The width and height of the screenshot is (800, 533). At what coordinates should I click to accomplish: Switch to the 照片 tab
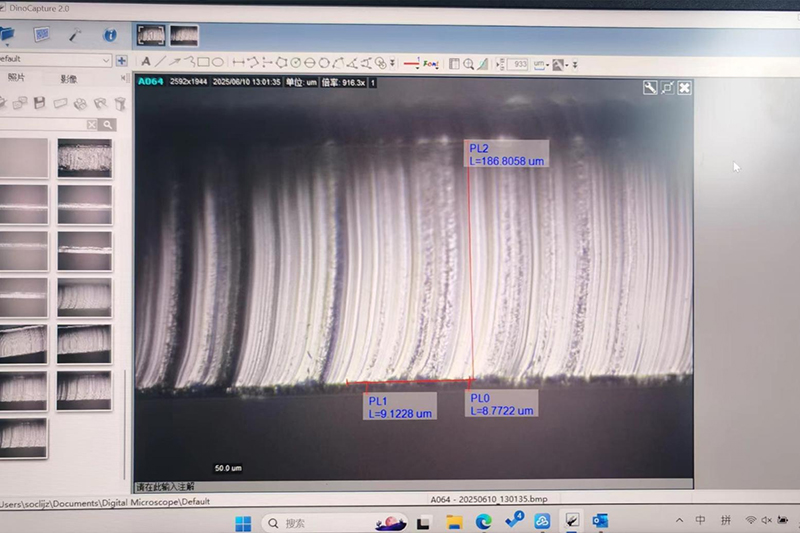pyautogui.click(x=16, y=78)
